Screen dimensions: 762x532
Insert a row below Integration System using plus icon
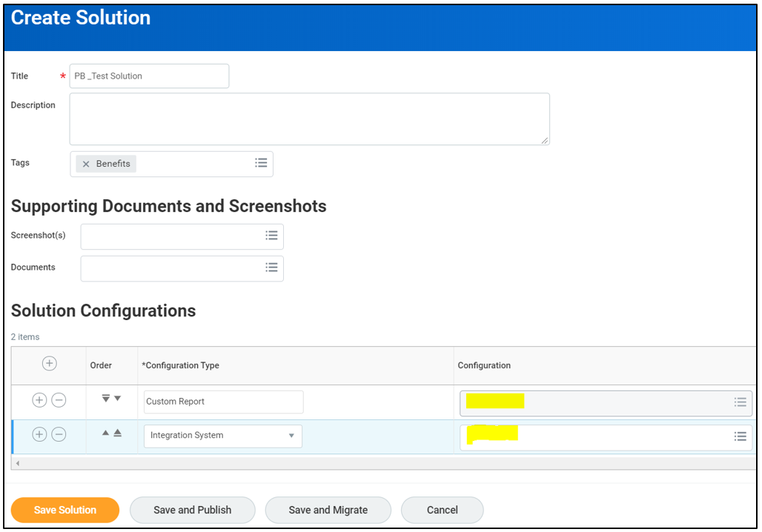coord(39,434)
